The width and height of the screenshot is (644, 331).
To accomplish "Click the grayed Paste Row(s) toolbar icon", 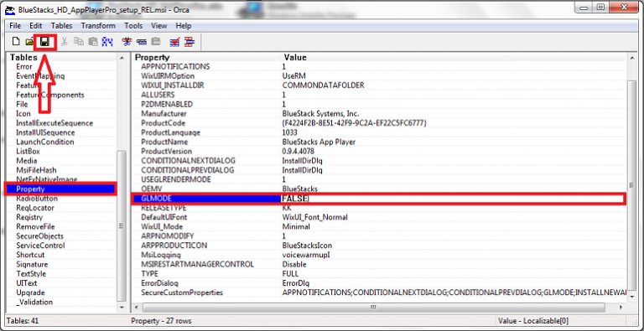I will coord(156,41).
